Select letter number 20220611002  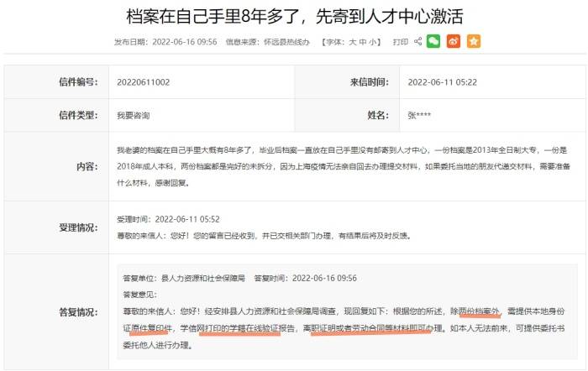click(144, 82)
